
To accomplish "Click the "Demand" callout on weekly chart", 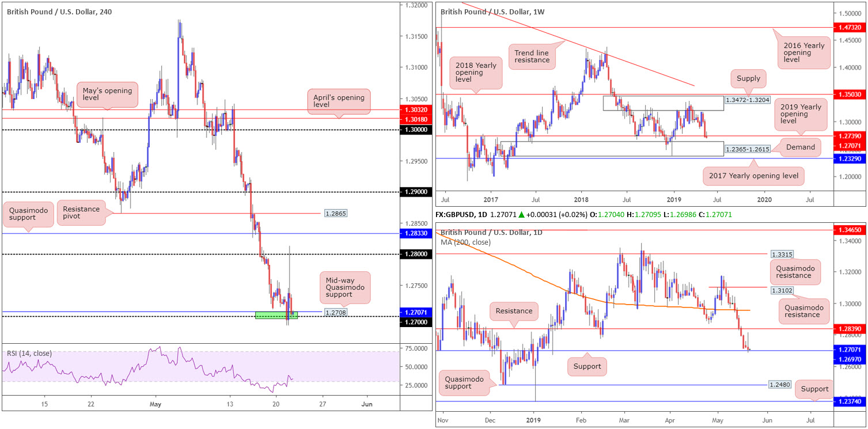I will coord(801,147).
